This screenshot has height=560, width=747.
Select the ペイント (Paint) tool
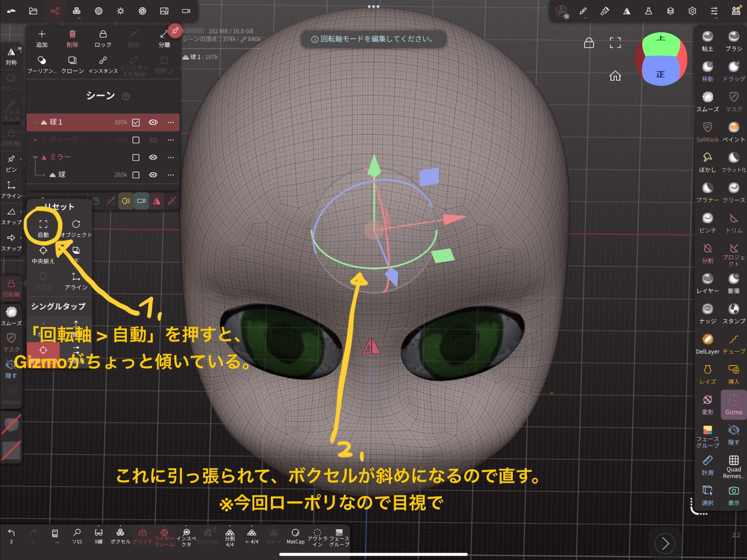click(733, 132)
